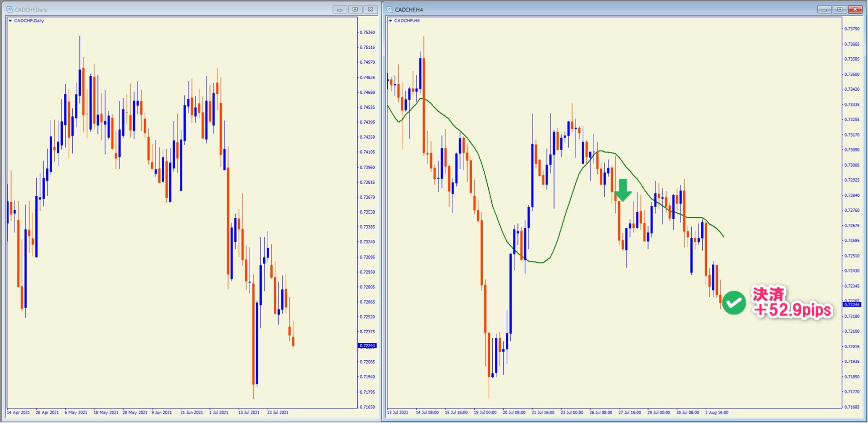Click the 0.73585 price label on H4 axis
The height and width of the screenshot is (423, 868).
click(852, 59)
